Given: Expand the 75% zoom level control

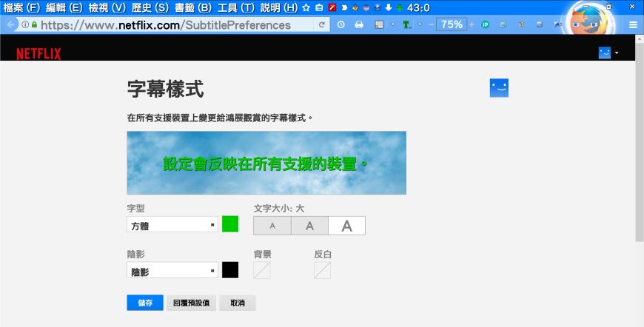Looking at the screenshot, I should click(451, 24).
